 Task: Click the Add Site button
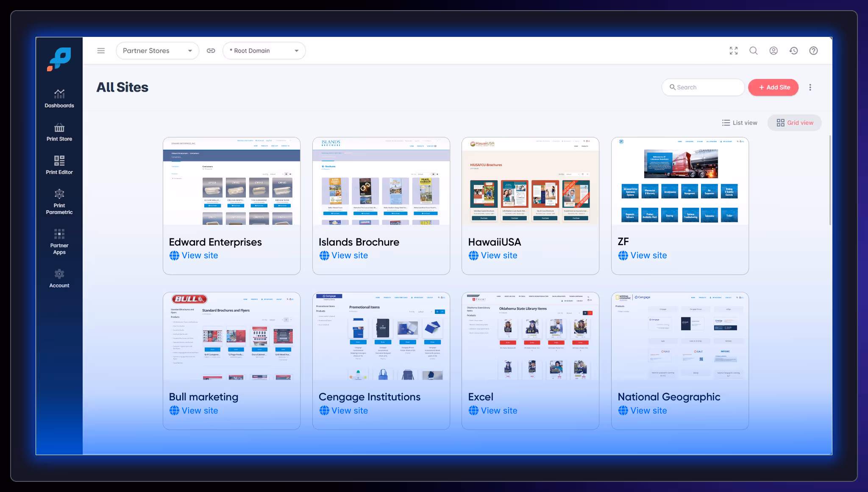(x=773, y=87)
